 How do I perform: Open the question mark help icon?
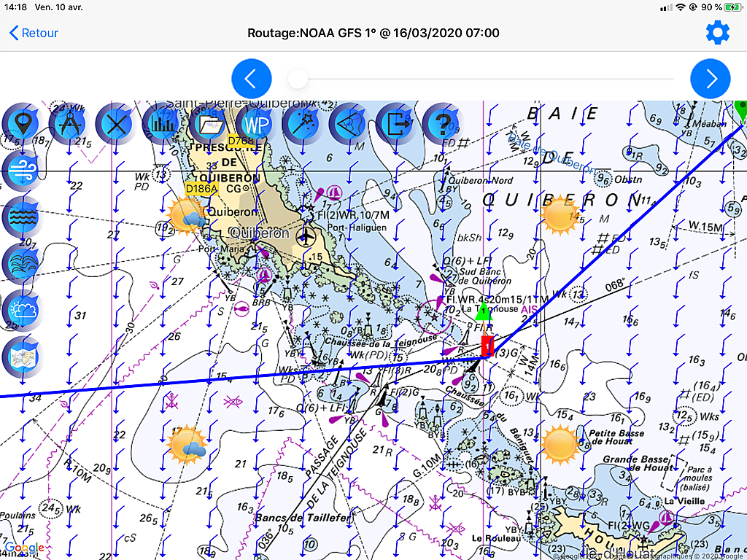[443, 124]
